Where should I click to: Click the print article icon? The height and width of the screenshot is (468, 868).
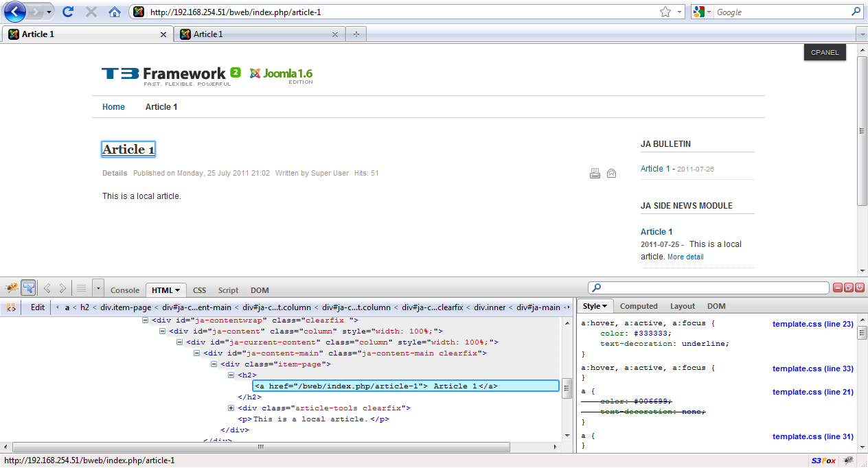point(595,174)
